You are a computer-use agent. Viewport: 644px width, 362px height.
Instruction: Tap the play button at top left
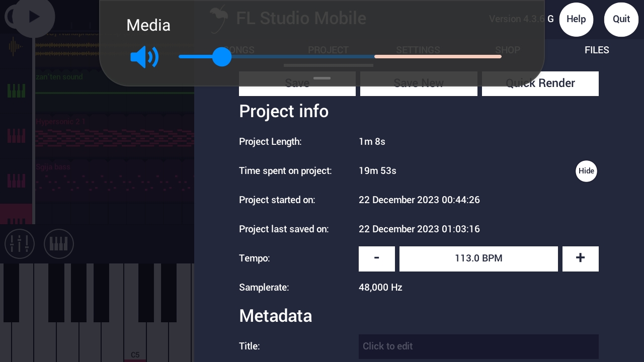click(34, 17)
